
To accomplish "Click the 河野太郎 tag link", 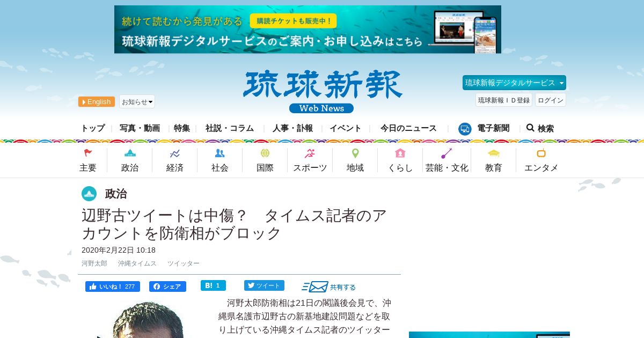I will coord(94,263).
